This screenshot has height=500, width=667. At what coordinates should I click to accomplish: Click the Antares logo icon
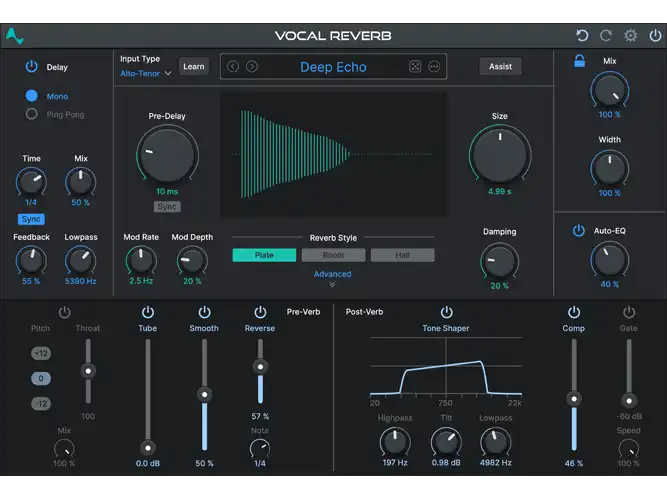pyautogui.click(x=14, y=36)
